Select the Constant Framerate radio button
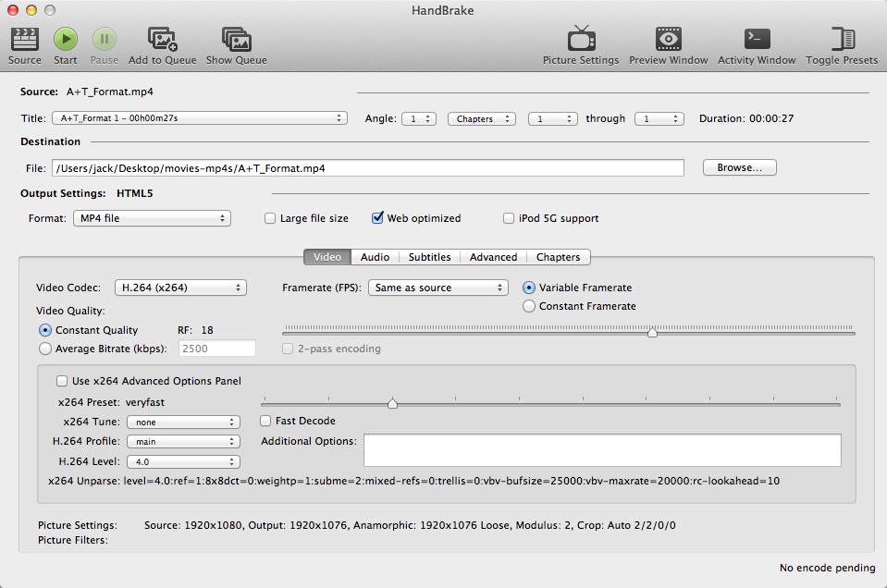 [x=529, y=306]
